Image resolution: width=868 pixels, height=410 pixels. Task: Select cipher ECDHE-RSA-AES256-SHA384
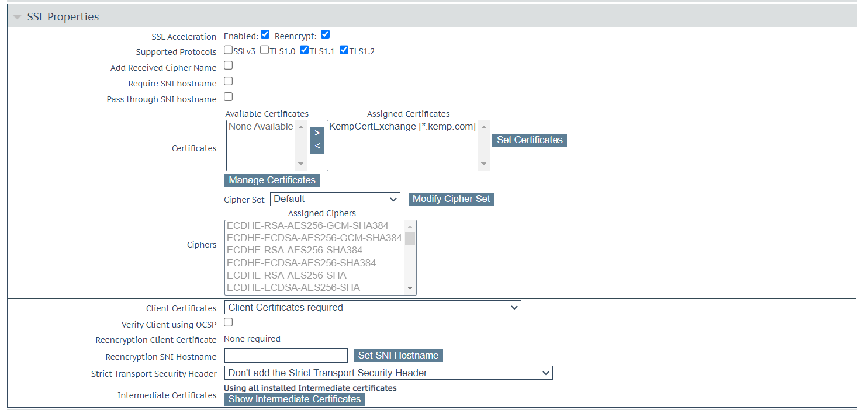pyautogui.click(x=314, y=251)
